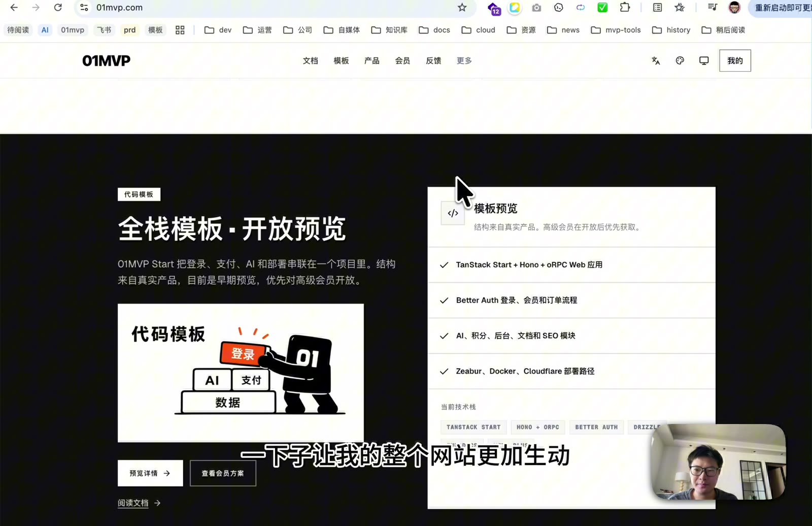Bookmark this page with star icon
812x526 pixels.
(x=462, y=8)
